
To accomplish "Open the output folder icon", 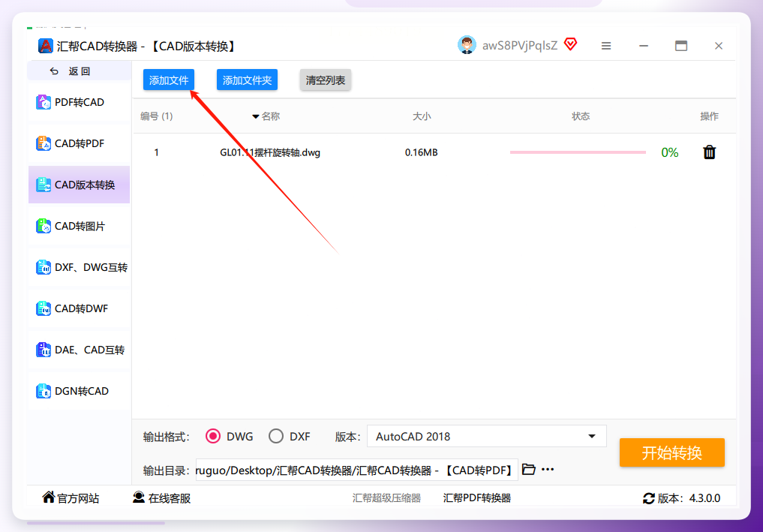I will click(x=528, y=469).
